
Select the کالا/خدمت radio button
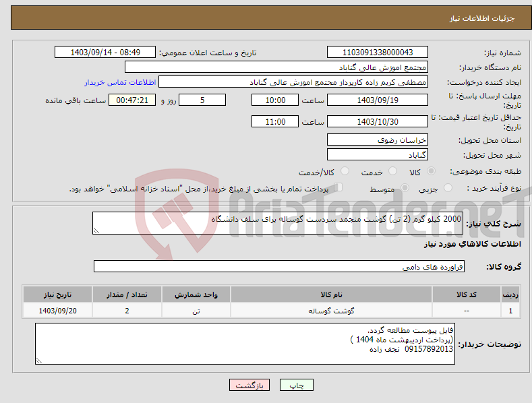pos(345,171)
